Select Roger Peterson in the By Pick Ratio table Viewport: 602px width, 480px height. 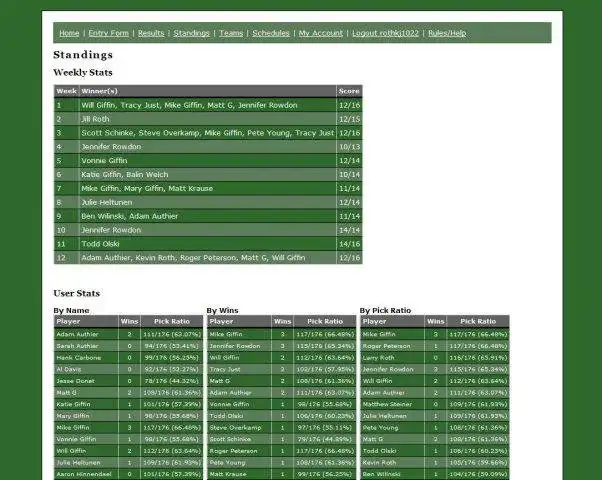pyautogui.click(x=386, y=346)
